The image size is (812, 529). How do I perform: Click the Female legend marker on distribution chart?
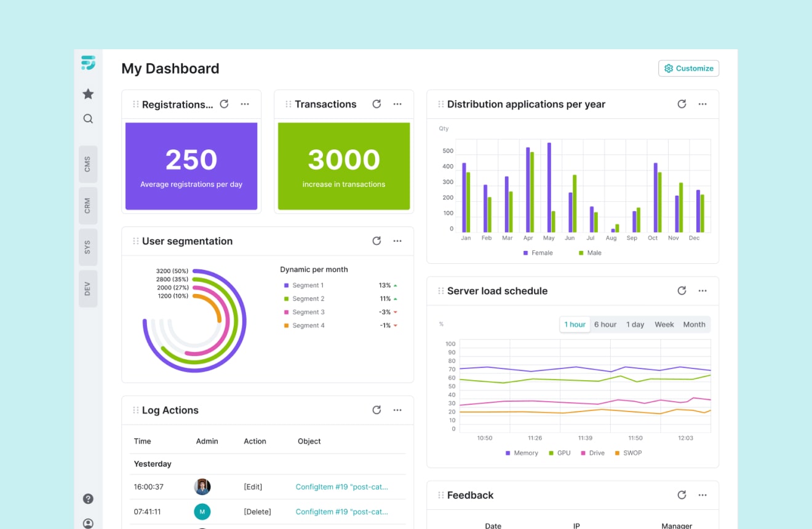(525, 253)
